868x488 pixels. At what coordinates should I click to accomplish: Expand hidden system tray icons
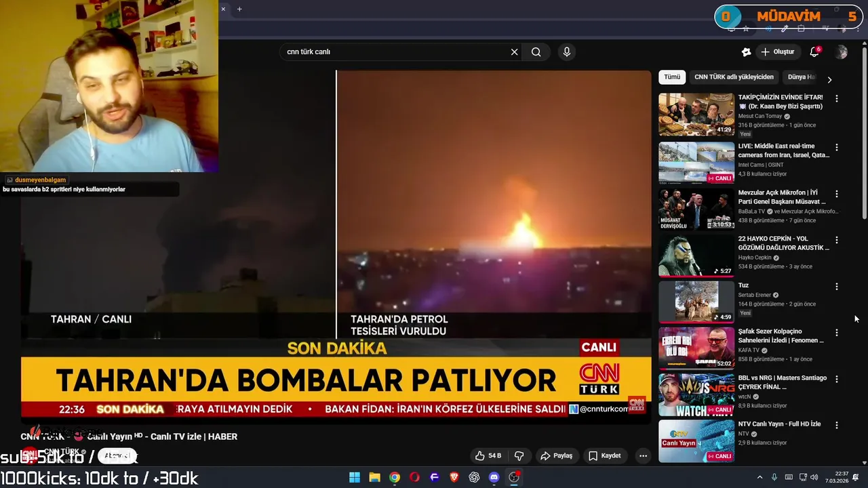(x=759, y=477)
